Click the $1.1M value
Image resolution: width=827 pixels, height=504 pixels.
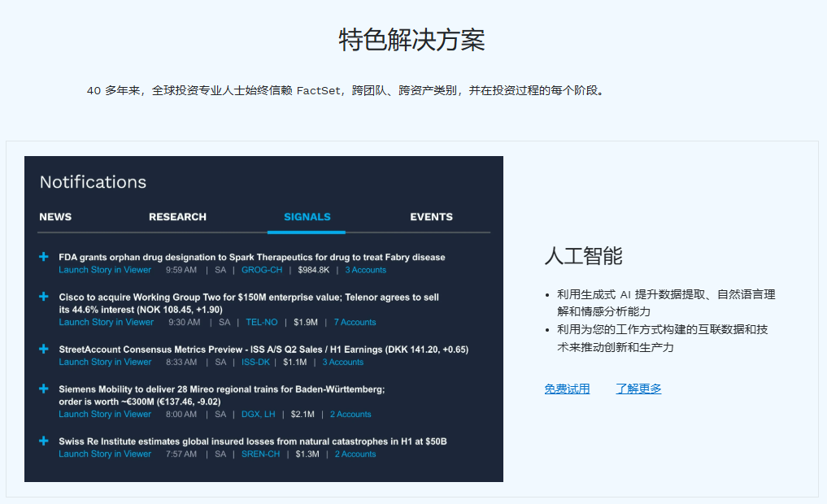[x=295, y=363]
